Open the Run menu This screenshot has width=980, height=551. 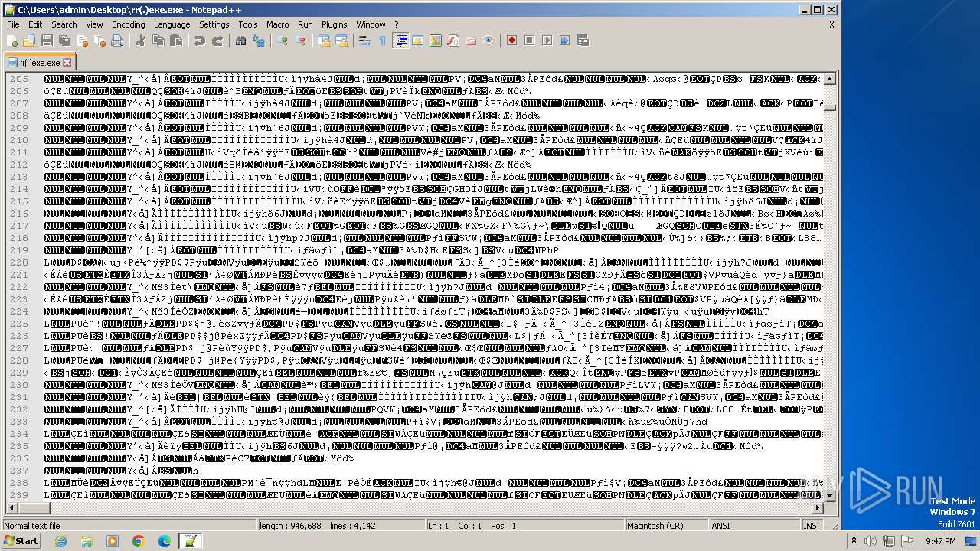point(305,24)
